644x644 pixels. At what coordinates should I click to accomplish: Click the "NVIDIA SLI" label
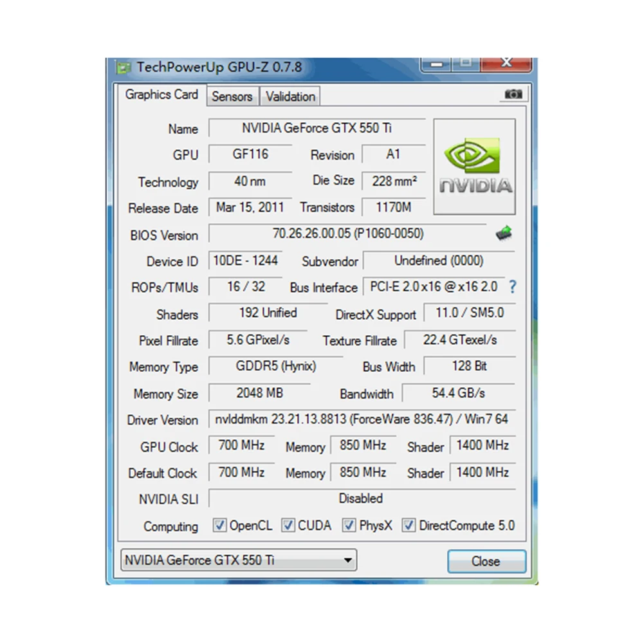(x=169, y=499)
